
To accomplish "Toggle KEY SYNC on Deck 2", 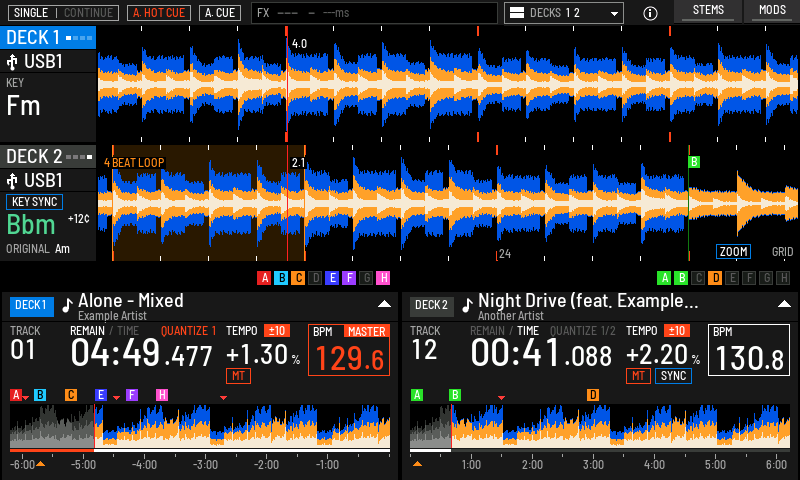I will pos(34,202).
